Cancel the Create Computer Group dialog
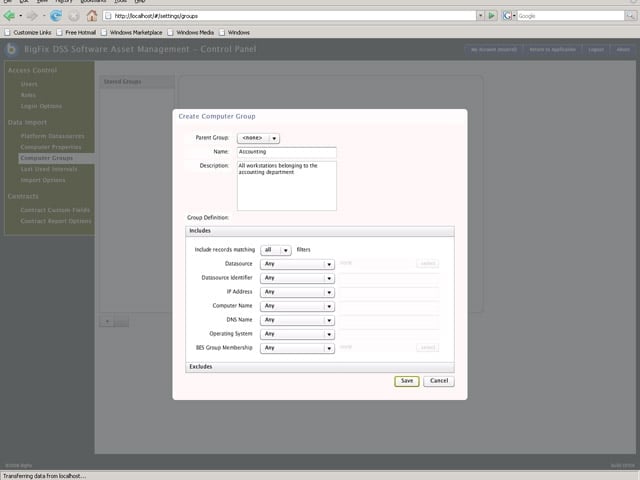640x480 pixels. [439, 381]
